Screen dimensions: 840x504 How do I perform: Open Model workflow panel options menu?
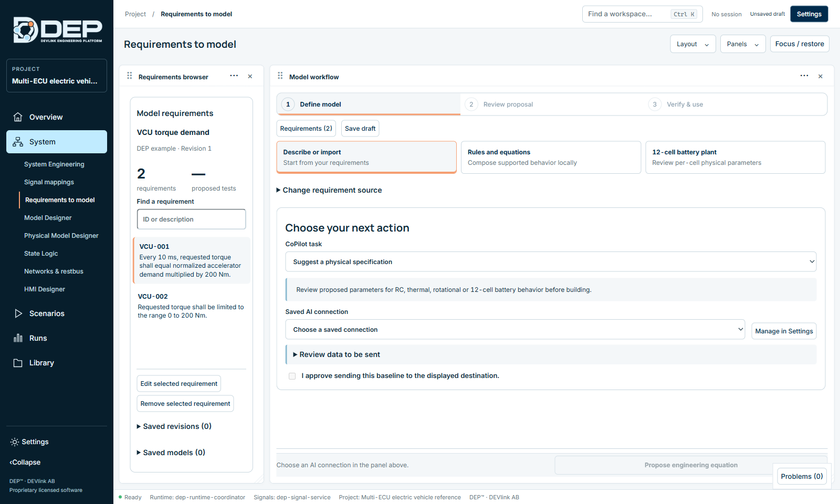tap(804, 76)
